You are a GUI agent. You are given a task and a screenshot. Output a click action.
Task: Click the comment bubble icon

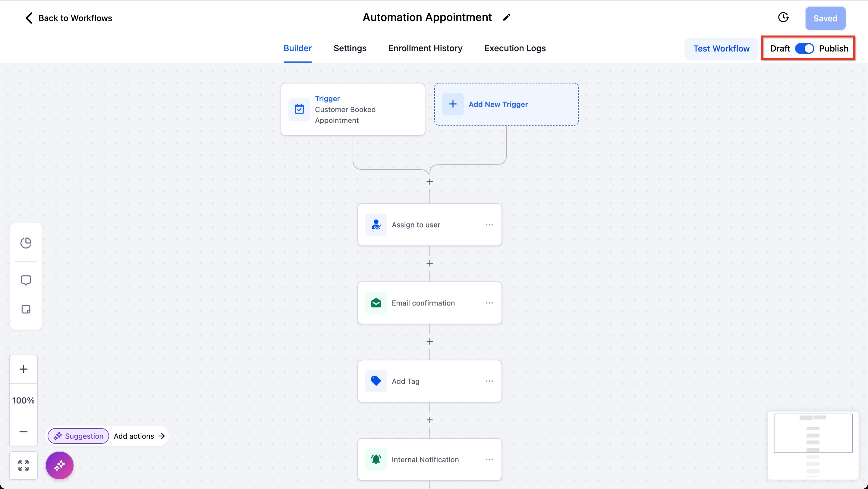click(26, 280)
